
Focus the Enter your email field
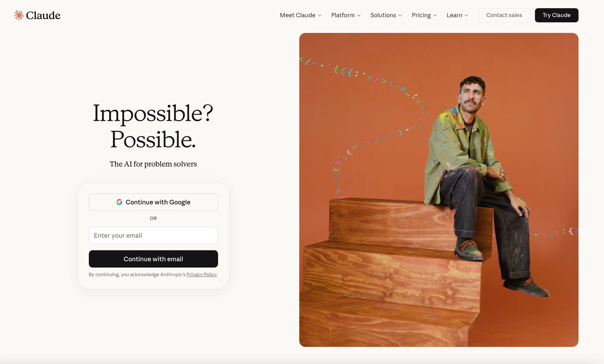[153, 235]
